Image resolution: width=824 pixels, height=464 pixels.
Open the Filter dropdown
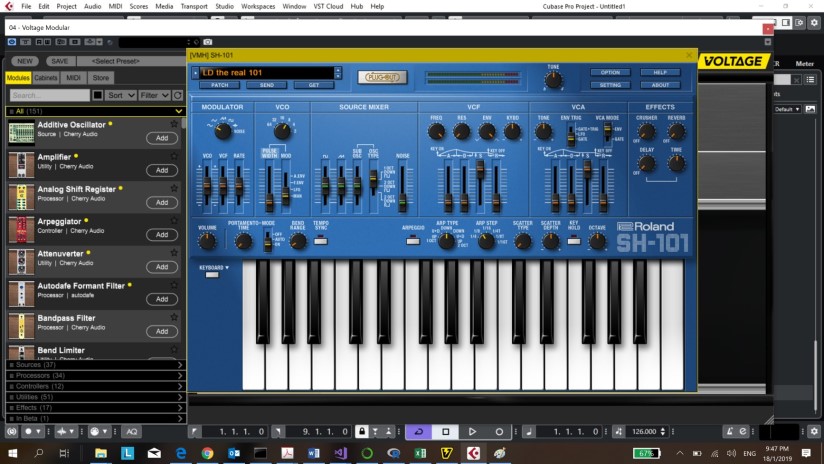[154, 95]
